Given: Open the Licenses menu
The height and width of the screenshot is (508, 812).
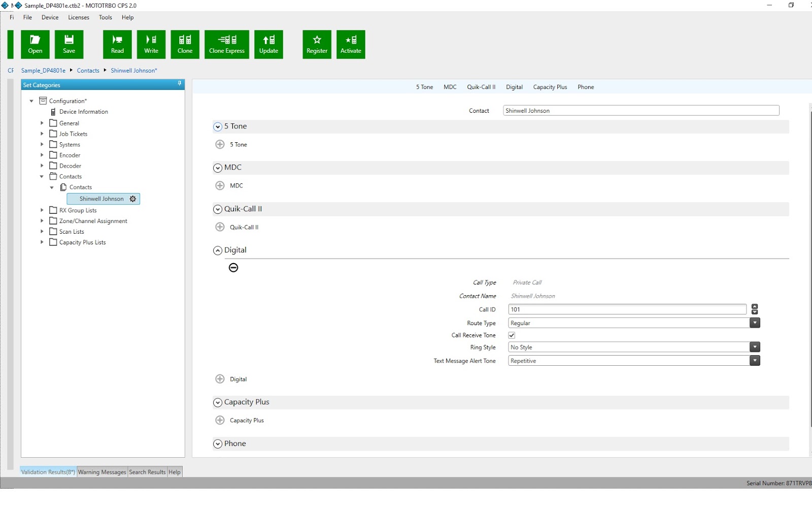Looking at the screenshot, I should pyautogui.click(x=79, y=17).
